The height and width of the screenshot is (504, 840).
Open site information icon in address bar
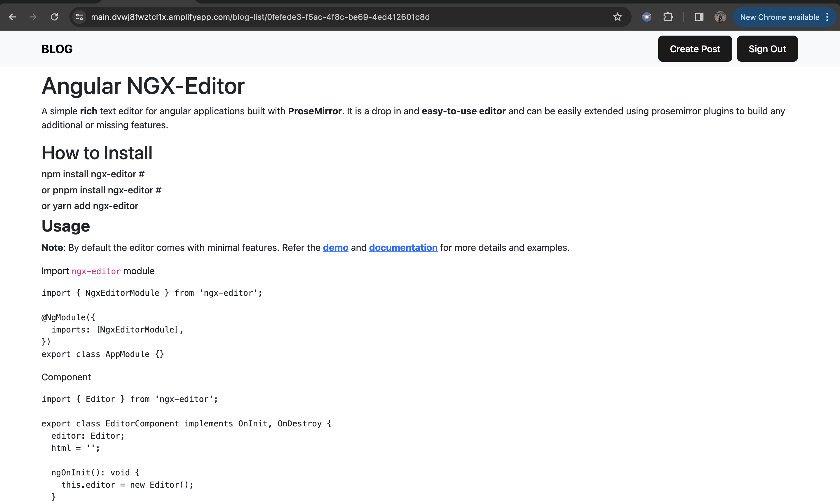pos(79,17)
